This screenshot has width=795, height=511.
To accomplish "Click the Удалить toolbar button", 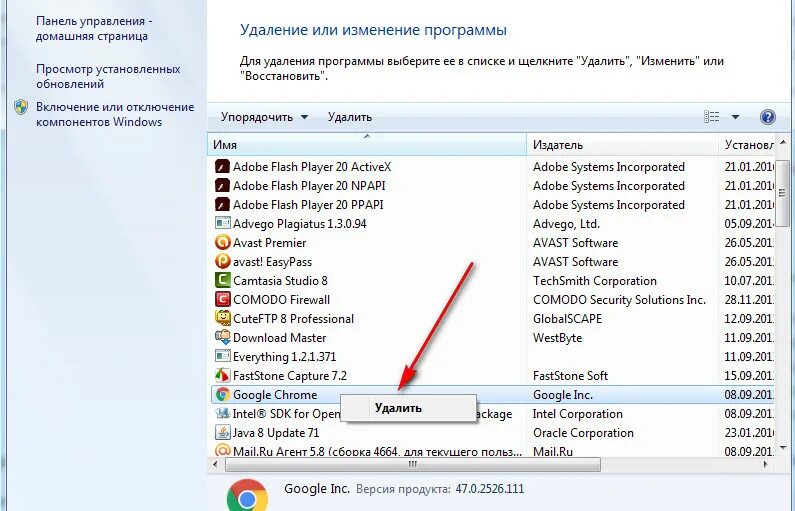I will point(350,117).
